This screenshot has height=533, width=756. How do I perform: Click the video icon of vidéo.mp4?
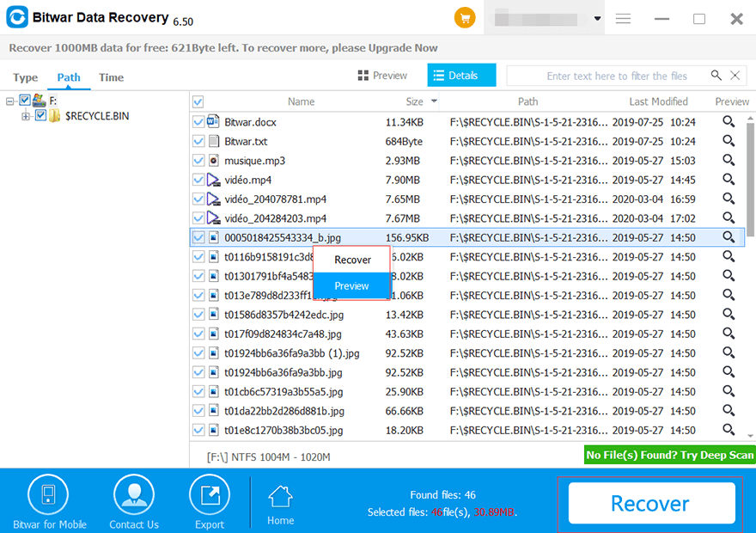tap(213, 180)
